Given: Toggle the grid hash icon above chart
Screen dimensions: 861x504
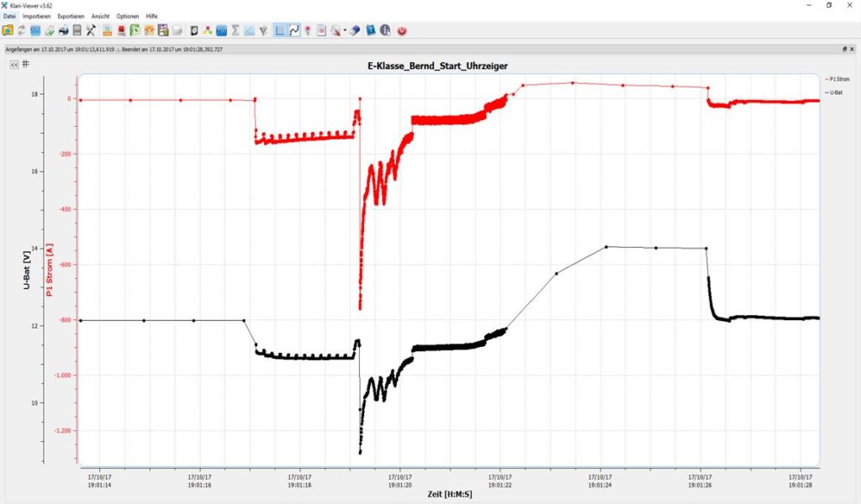Looking at the screenshot, I should [x=26, y=63].
